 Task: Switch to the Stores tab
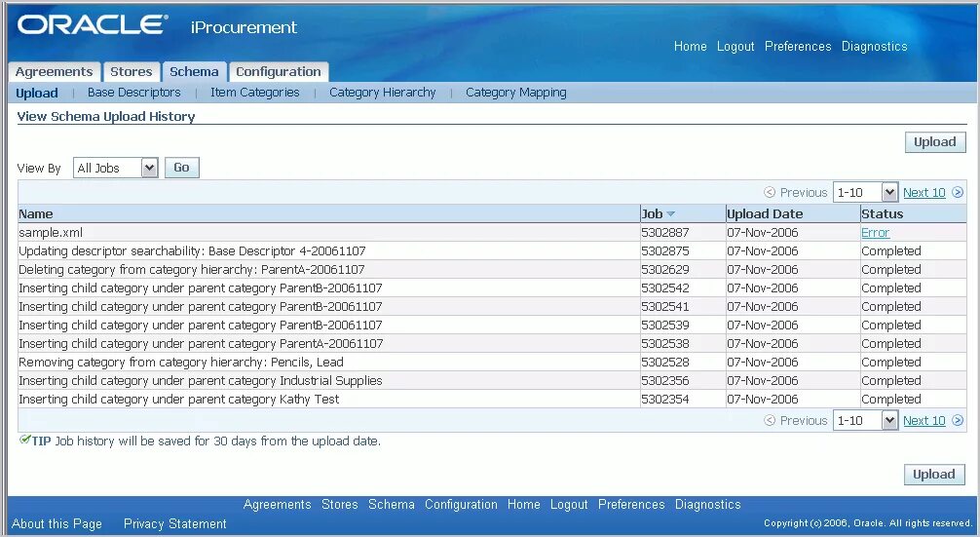(x=132, y=72)
